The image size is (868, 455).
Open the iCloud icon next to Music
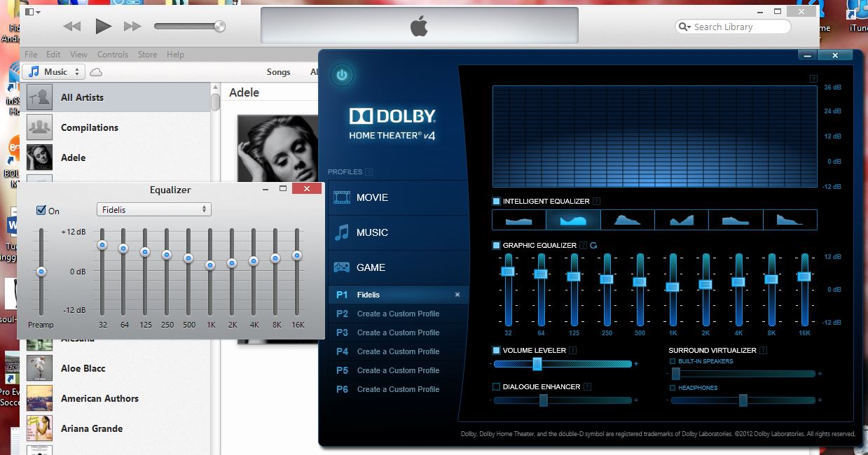pos(97,72)
